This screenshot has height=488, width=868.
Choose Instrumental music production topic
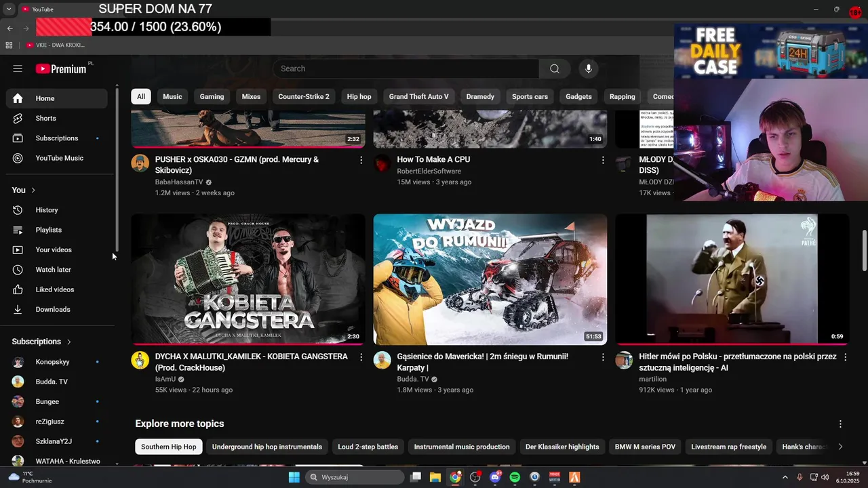pos(462,447)
